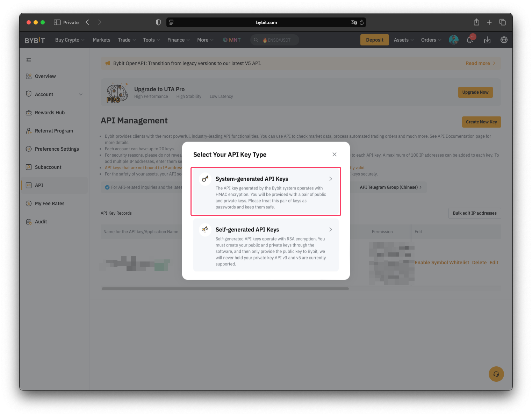
Task: Go to Subaccount in sidebar
Action: click(x=48, y=167)
